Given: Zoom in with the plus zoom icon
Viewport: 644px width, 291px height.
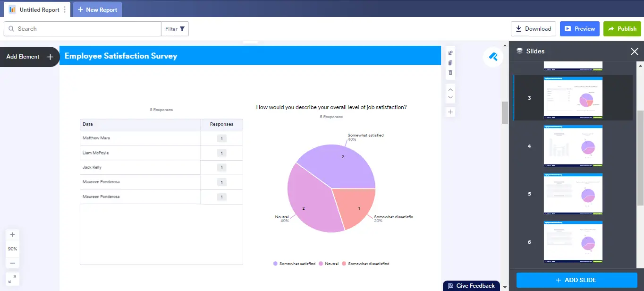Looking at the screenshot, I should click(x=12, y=234).
